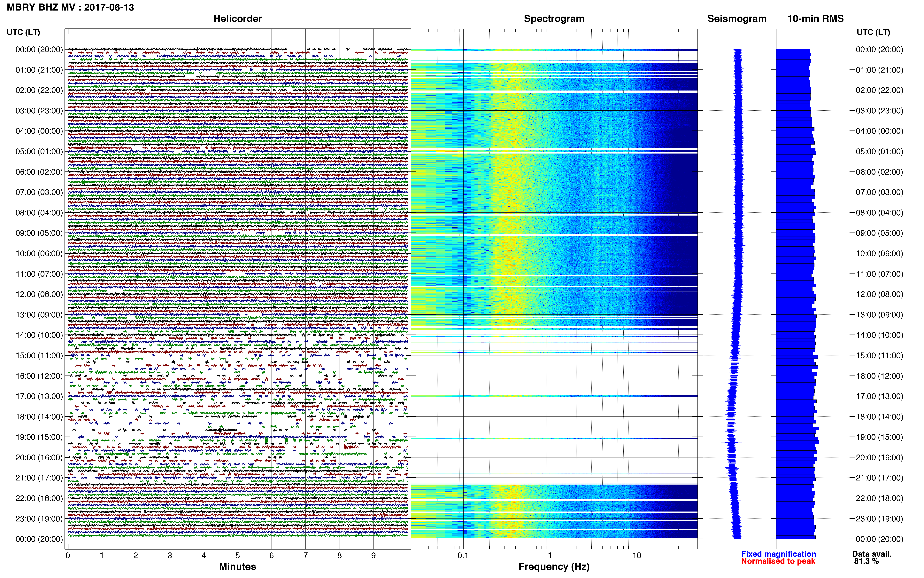Image resolution: width=924 pixels, height=578 pixels.
Task: Select the Helicorder panel heading
Action: [x=238, y=19]
